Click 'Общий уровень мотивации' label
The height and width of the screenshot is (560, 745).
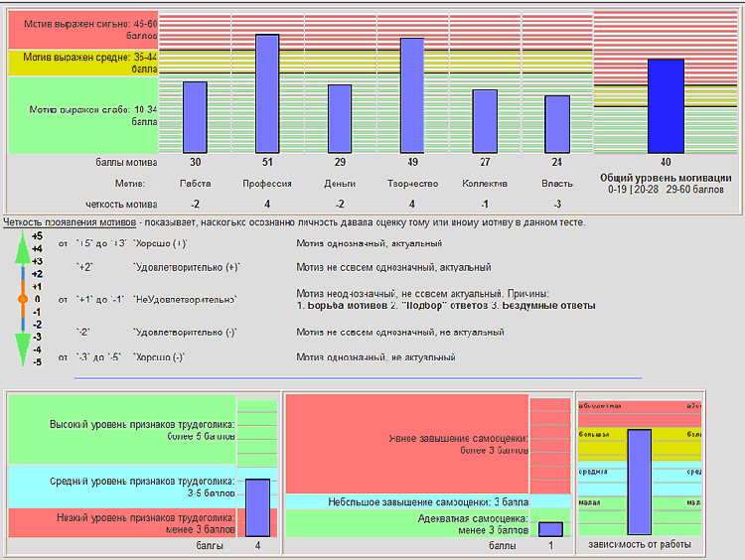666,178
